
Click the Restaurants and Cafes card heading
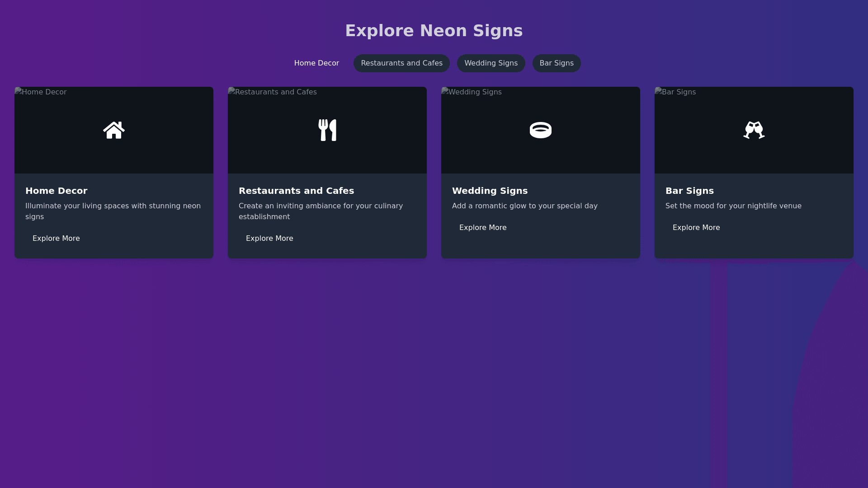click(297, 191)
